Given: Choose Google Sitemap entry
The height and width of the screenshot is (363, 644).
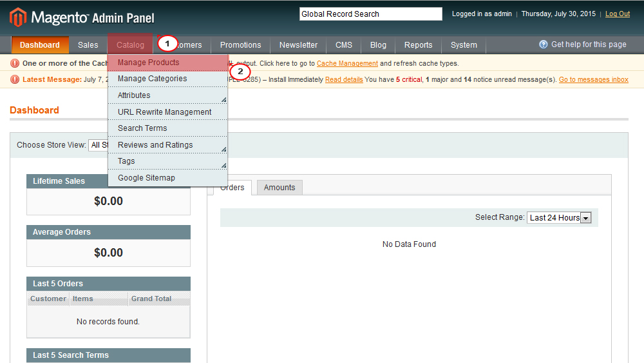Looking at the screenshot, I should [167, 178].
